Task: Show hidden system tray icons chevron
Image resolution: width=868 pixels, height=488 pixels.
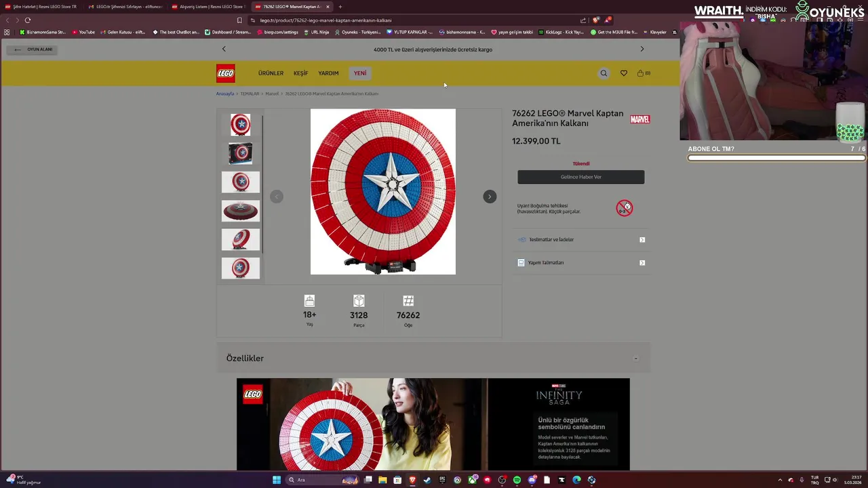Action: click(x=780, y=480)
